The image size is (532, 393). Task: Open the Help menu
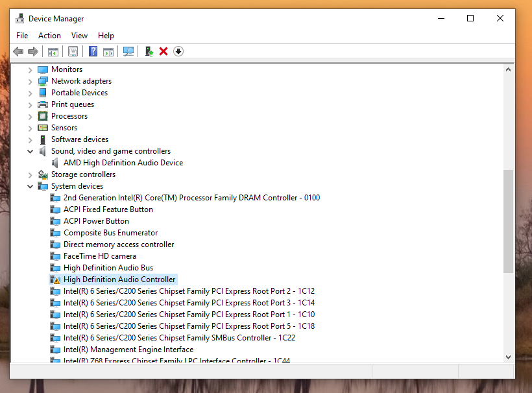point(106,36)
